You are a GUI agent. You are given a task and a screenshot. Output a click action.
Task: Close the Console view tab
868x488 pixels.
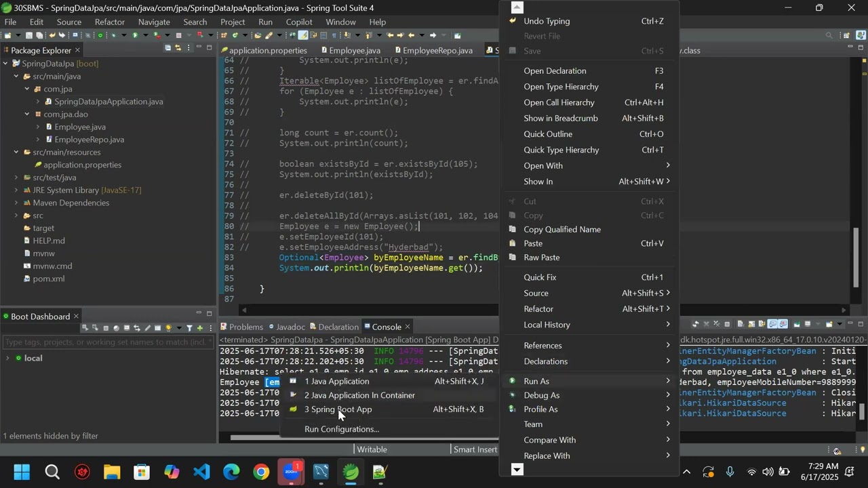tap(407, 327)
